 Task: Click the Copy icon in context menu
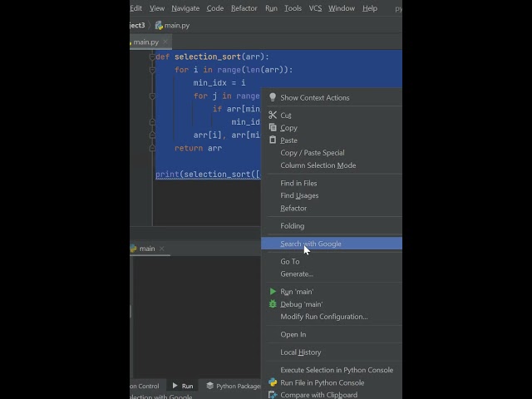coord(273,127)
